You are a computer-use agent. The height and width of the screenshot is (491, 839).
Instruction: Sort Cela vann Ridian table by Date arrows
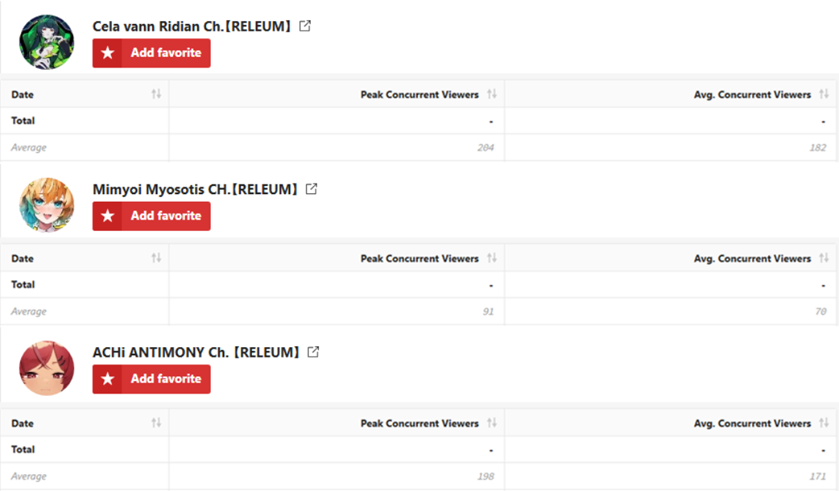156,94
